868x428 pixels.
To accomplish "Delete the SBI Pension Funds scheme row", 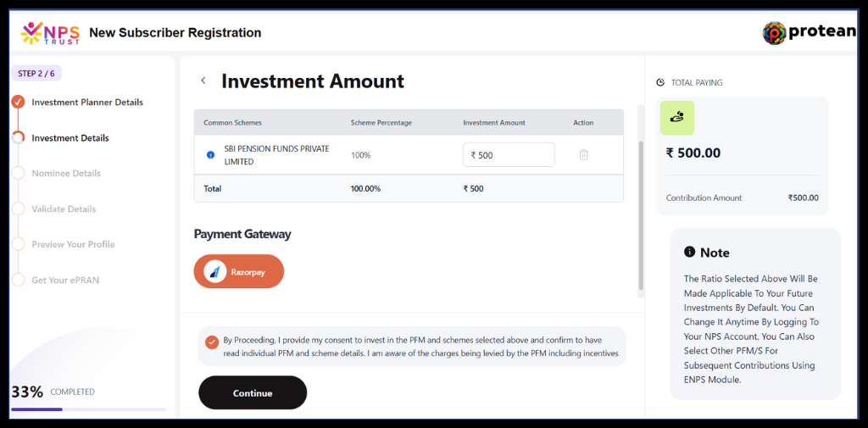I will tap(583, 155).
